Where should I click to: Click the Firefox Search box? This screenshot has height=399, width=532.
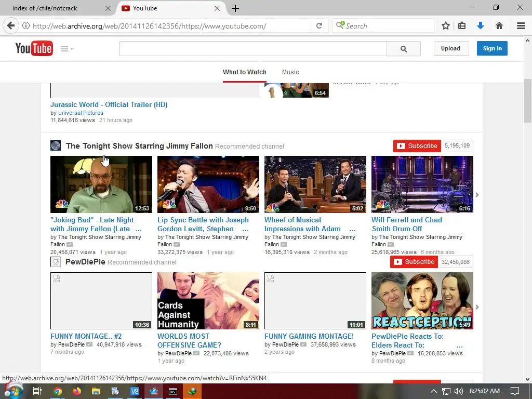[383, 26]
